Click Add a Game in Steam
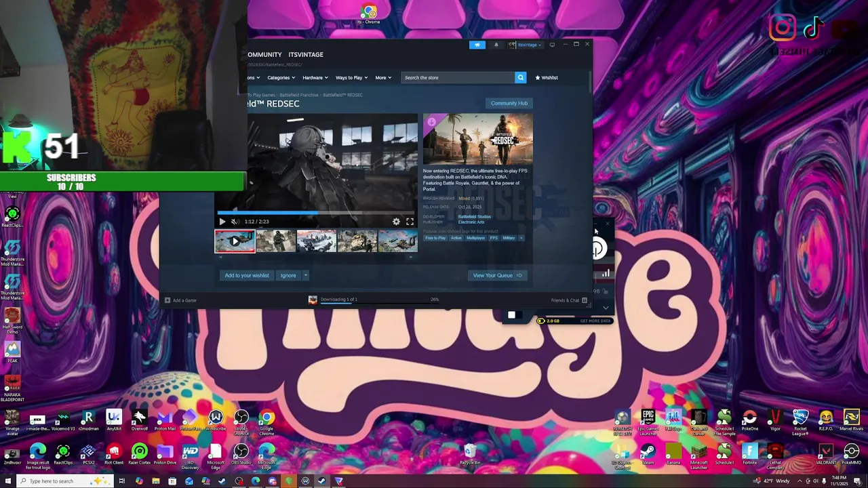This screenshot has width=868, height=488. (x=180, y=300)
